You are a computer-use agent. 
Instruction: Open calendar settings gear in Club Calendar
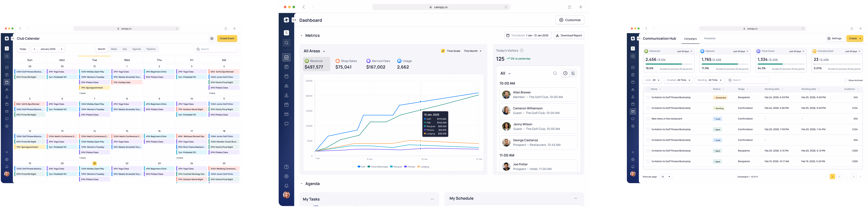pos(212,38)
